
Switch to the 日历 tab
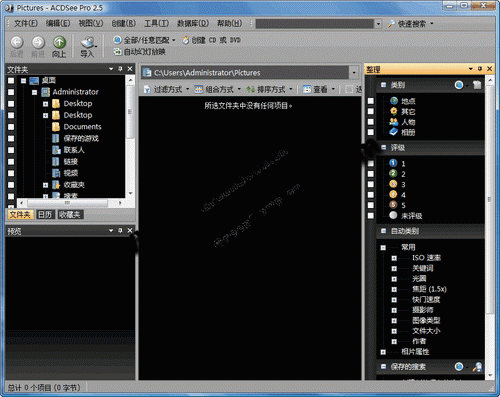[45, 215]
